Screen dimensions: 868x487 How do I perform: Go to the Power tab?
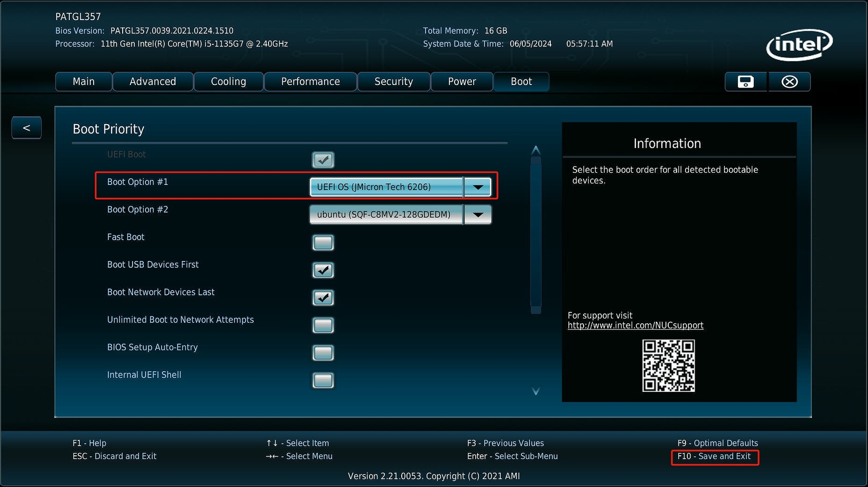pyautogui.click(x=462, y=82)
